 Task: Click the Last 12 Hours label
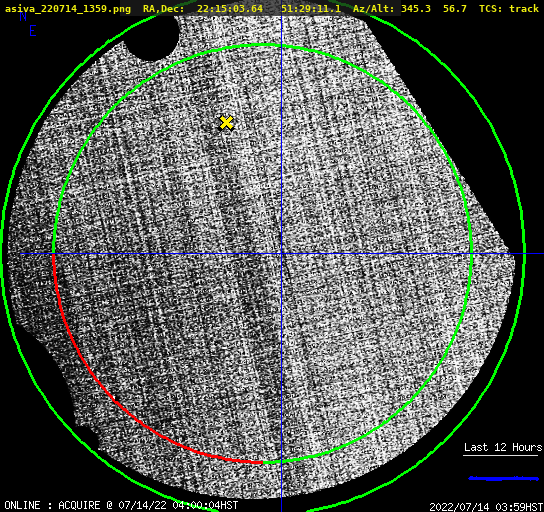[503, 447]
